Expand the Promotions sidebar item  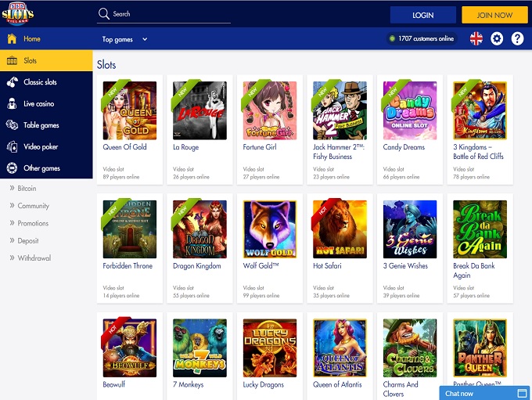(33, 223)
